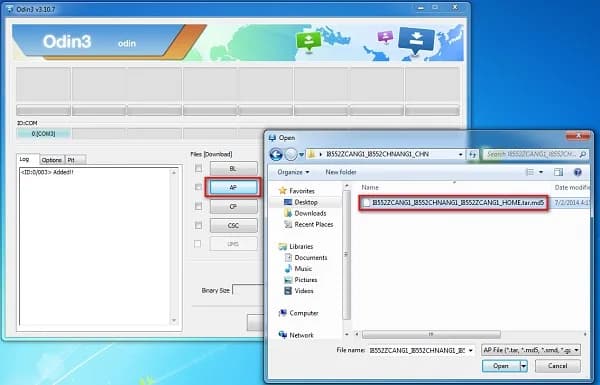Click folder icon in address bar
Viewport: 600px width, 385px height.
tap(312, 154)
